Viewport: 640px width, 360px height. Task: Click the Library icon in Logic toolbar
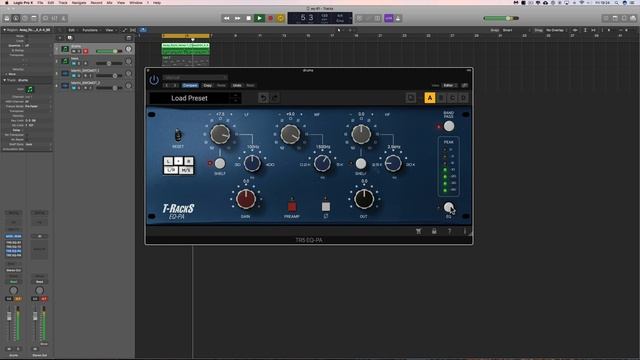click(7, 18)
